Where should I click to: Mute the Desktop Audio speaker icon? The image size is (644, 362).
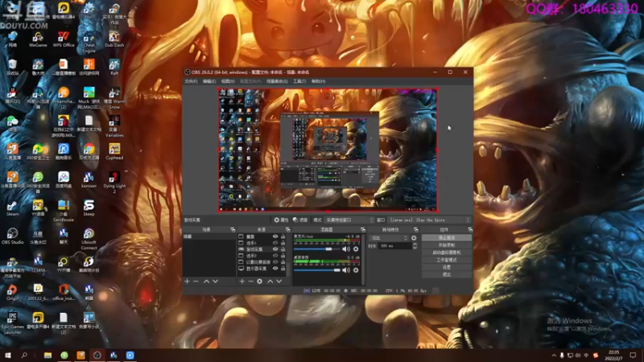pyautogui.click(x=346, y=270)
